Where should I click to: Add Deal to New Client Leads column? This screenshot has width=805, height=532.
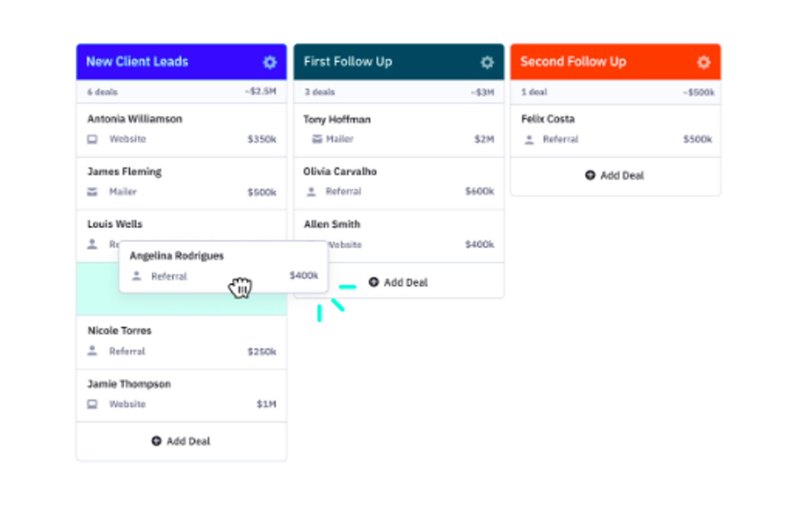pyautogui.click(x=181, y=441)
